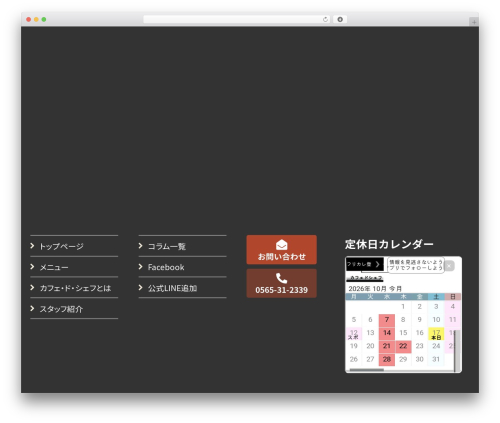The image size is (500, 423).
Task: Click the 日 Sunday column header
Action: [453, 297]
